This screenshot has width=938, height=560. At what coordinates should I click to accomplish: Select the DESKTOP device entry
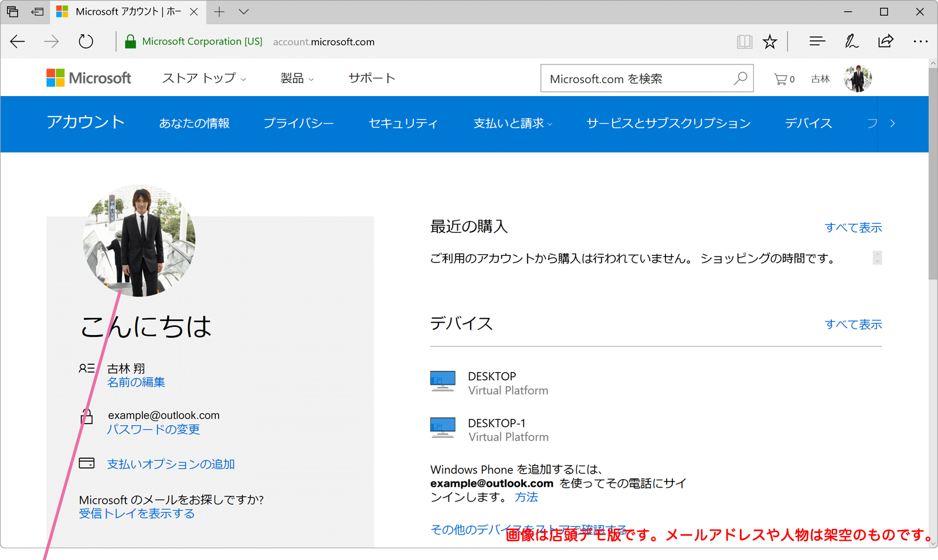coord(490,383)
